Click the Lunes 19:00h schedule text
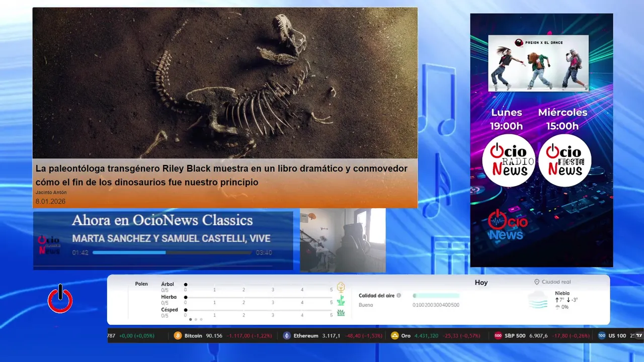The height and width of the screenshot is (362, 644). pyautogui.click(x=507, y=119)
